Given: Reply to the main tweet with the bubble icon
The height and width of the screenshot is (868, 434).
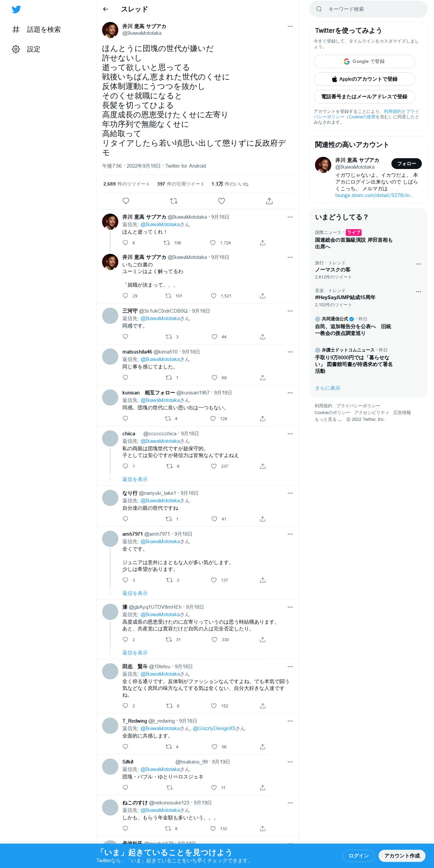Looking at the screenshot, I should coord(126,201).
